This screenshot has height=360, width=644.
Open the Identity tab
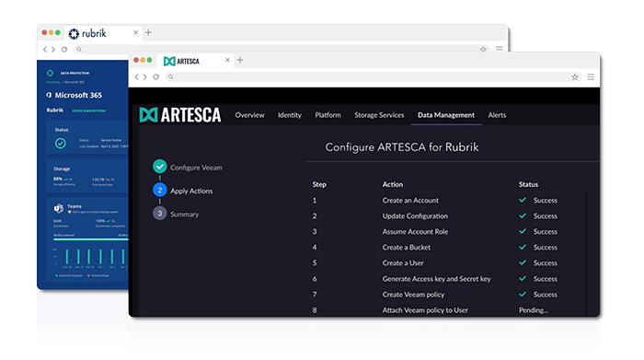point(290,115)
